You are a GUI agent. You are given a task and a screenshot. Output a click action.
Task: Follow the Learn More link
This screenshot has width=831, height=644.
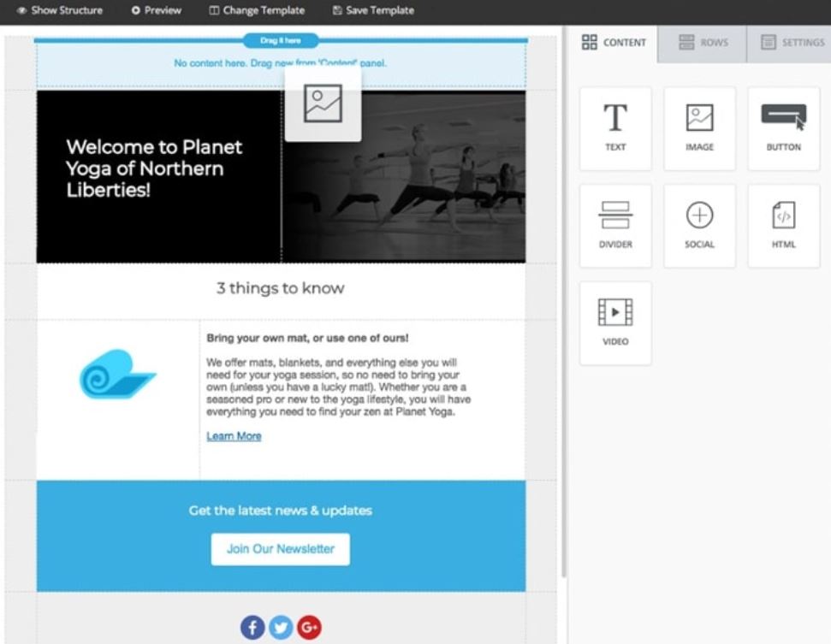(234, 436)
